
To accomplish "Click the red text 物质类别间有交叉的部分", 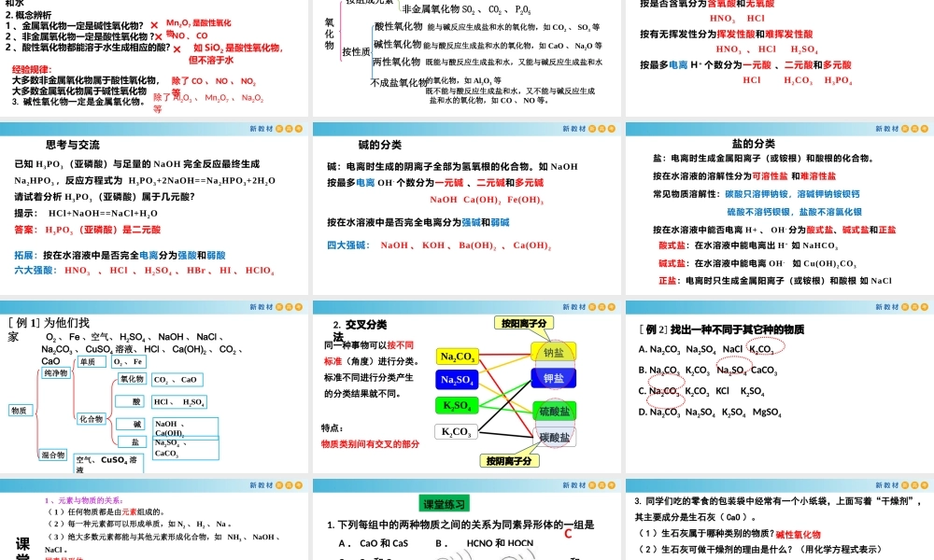I will 370,444.
